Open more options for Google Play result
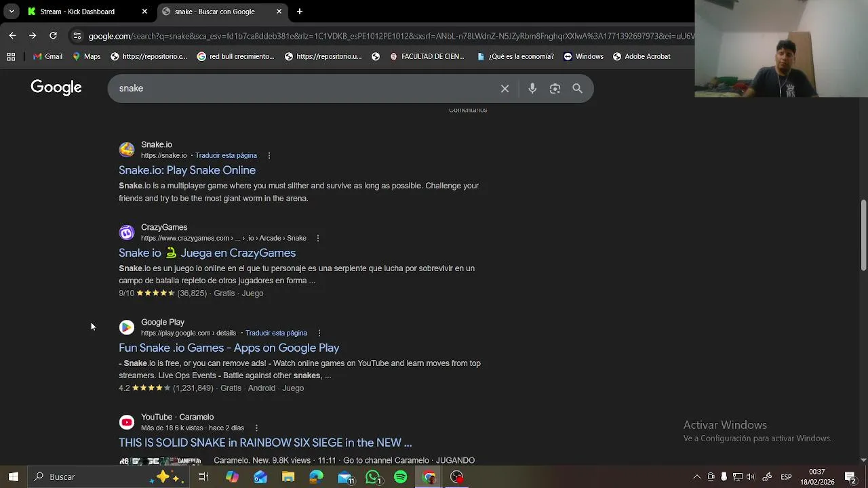868x488 pixels. click(x=319, y=333)
